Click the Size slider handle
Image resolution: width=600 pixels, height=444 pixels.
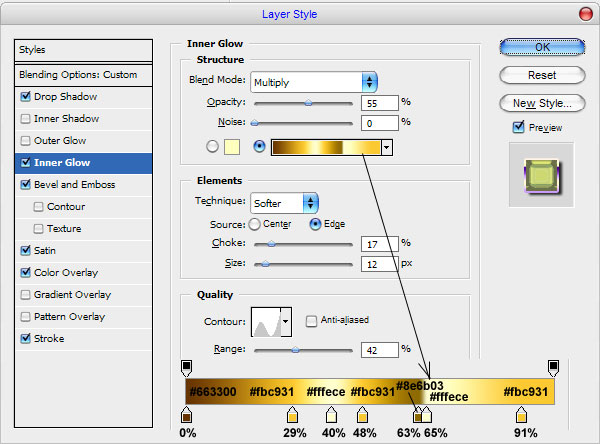point(265,264)
